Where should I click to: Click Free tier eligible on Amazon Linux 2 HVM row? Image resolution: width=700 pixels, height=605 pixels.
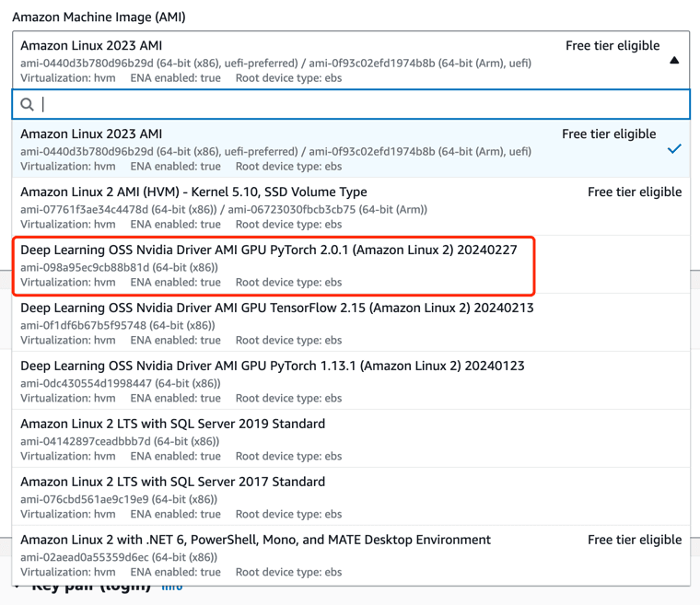click(635, 192)
